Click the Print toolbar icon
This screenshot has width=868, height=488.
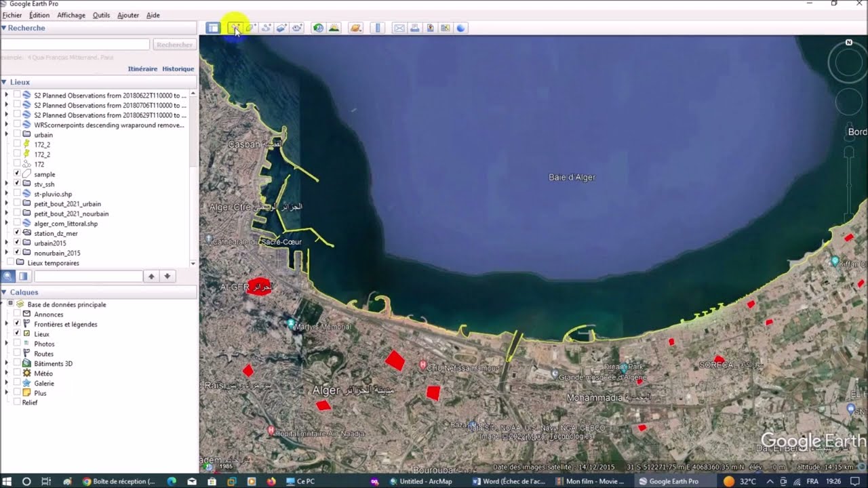(x=414, y=28)
